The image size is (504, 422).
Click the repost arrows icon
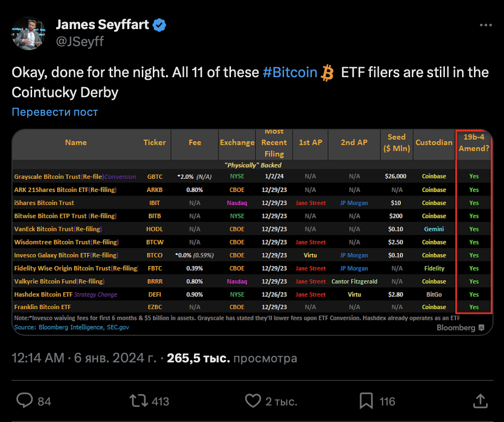[x=138, y=400]
